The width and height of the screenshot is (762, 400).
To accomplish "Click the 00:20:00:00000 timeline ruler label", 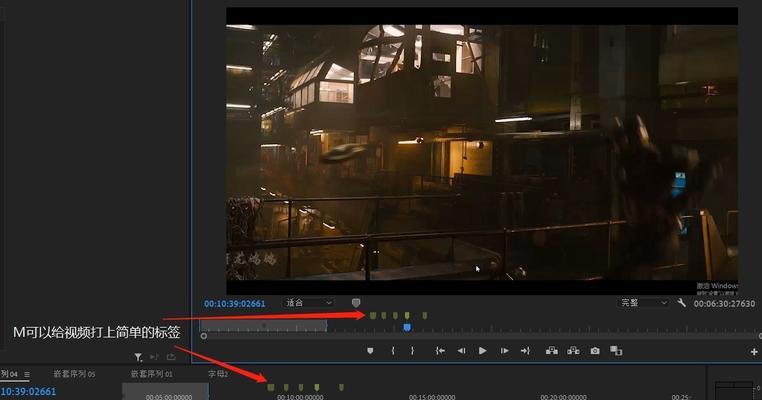I will (x=563, y=397).
